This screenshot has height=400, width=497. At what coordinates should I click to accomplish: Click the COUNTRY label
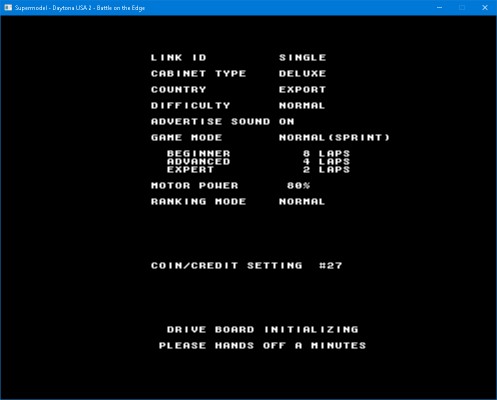[179, 90]
